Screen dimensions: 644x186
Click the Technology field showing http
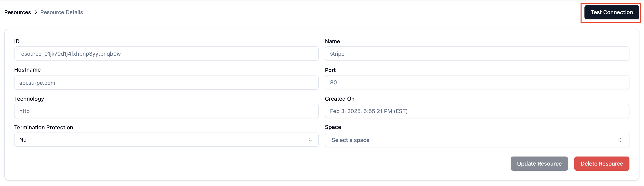coord(166,111)
